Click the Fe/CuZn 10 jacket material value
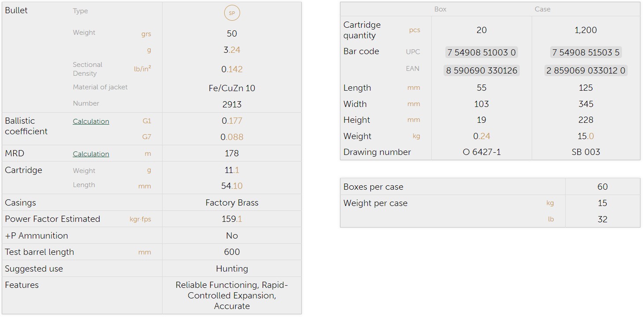Viewport: 644px width, 320px height. (x=232, y=88)
